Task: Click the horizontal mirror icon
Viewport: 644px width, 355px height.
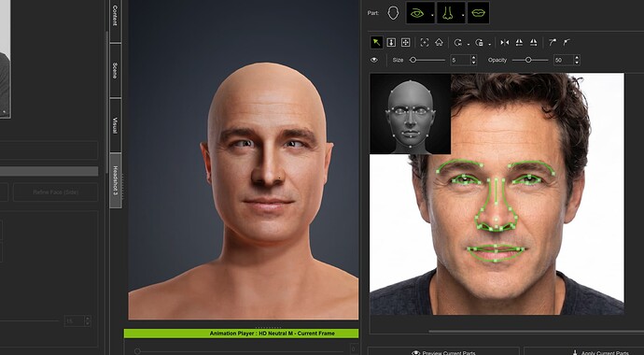Action: coord(505,42)
